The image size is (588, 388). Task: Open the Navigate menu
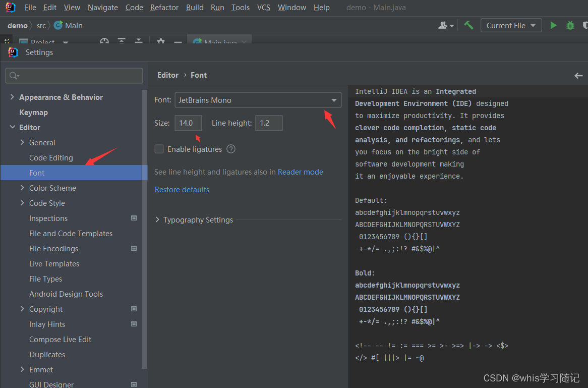pos(102,8)
